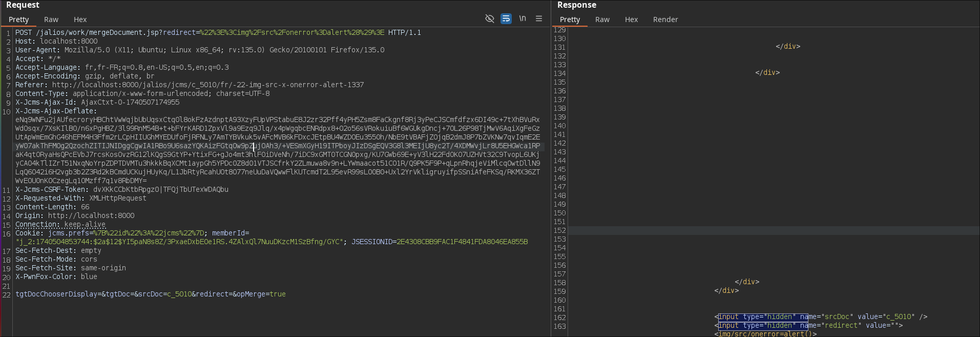This screenshot has width=980, height=337.
Task: Click the tgtDocChooserDisplay request body line
Action: (151, 294)
